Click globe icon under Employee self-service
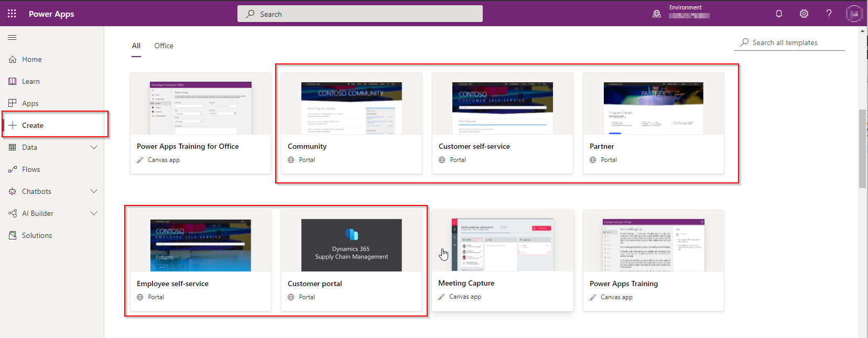This screenshot has height=338, width=868. [x=140, y=297]
